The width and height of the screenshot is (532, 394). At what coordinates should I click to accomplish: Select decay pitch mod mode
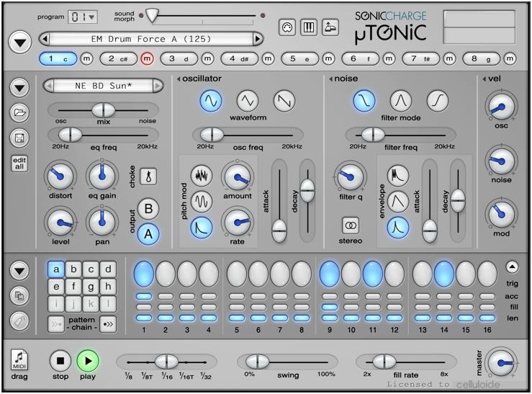point(202,228)
